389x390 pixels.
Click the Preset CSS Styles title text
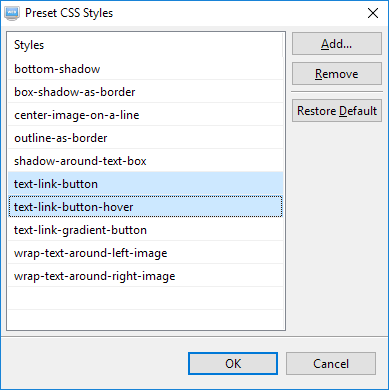click(x=69, y=13)
